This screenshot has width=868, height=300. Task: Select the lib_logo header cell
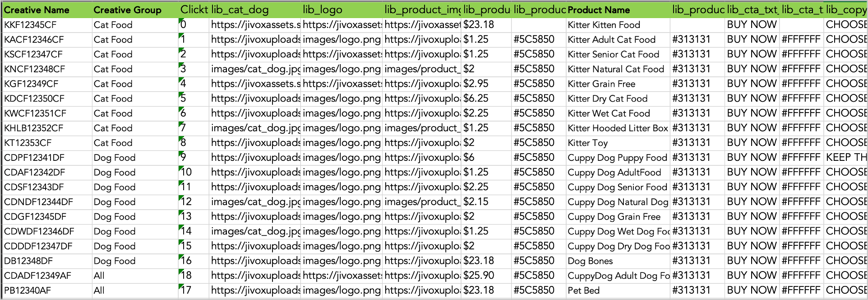pyautogui.click(x=342, y=10)
